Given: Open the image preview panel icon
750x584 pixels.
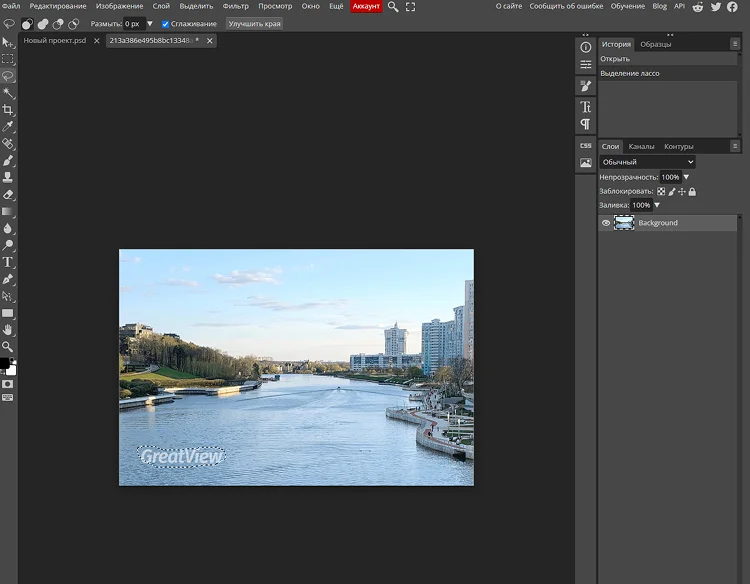Looking at the screenshot, I should point(585,163).
